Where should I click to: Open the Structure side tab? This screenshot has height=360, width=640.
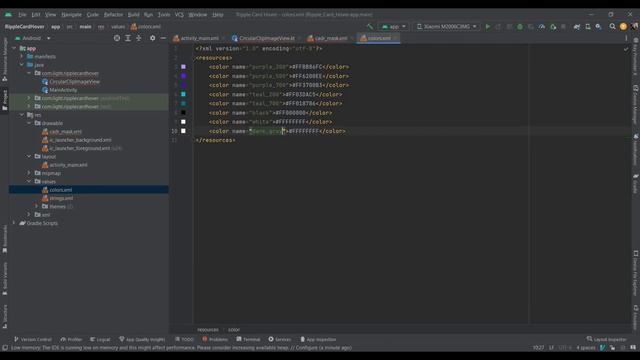(4, 316)
